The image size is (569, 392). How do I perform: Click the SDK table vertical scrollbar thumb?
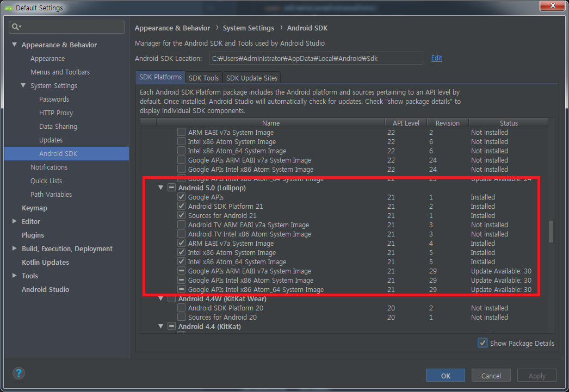[x=551, y=232]
